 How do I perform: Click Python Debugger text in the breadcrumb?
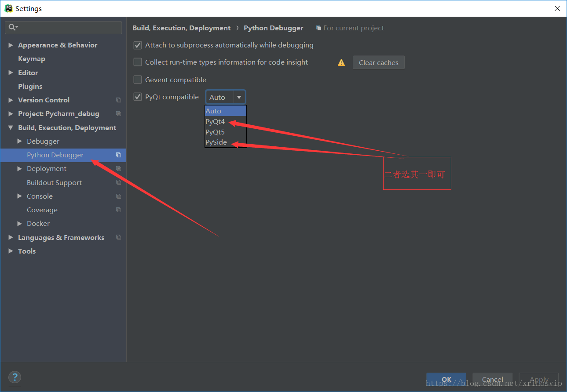[274, 28]
